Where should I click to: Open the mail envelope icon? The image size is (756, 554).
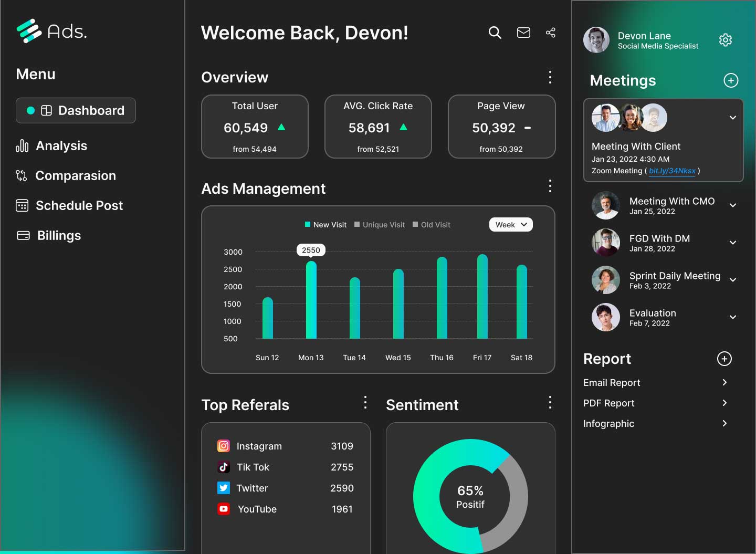(x=523, y=33)
